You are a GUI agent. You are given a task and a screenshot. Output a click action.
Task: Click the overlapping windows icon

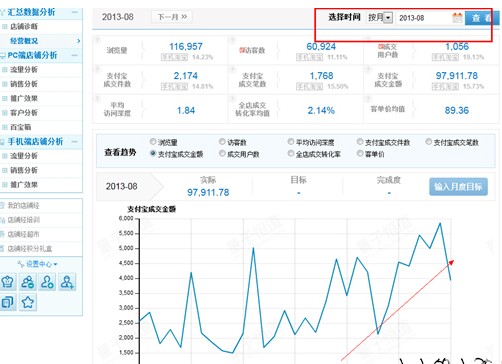coord(8,302)
